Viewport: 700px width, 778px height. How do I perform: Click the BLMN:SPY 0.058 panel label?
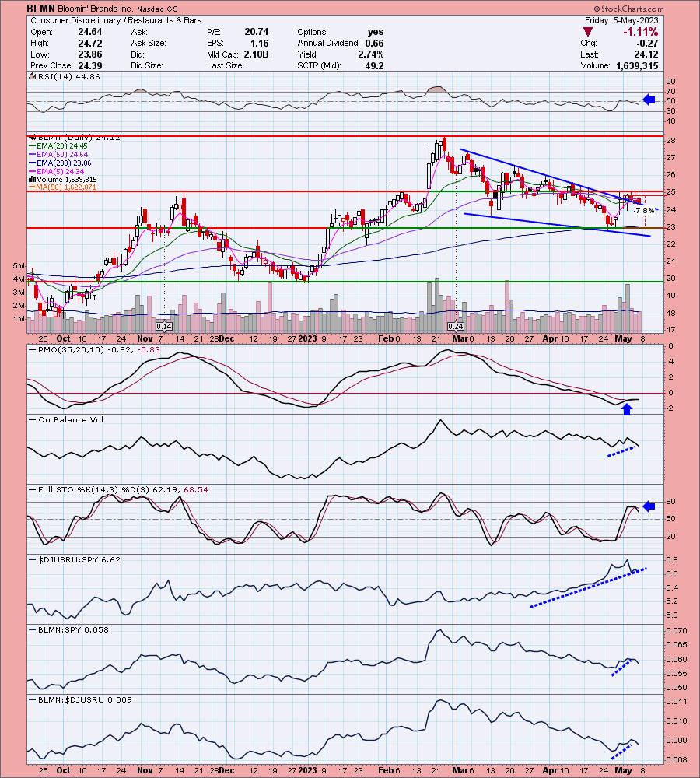pyautogui.click(x=69, y=629)
